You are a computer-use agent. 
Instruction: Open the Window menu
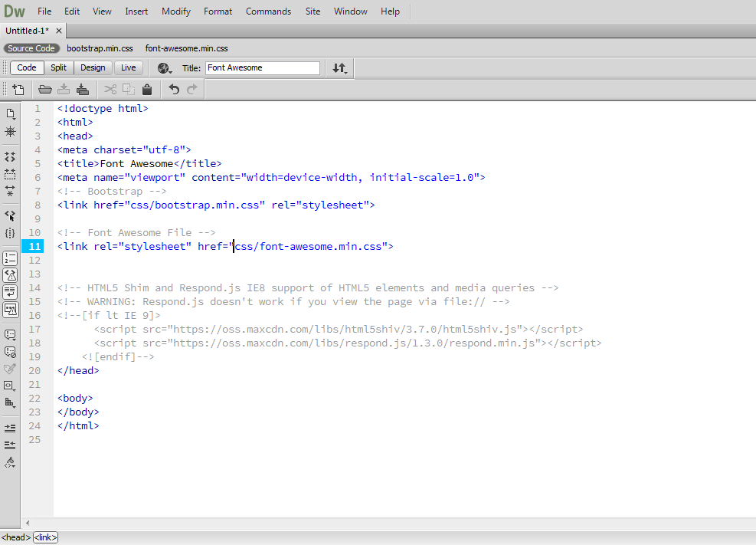point(351,11)
